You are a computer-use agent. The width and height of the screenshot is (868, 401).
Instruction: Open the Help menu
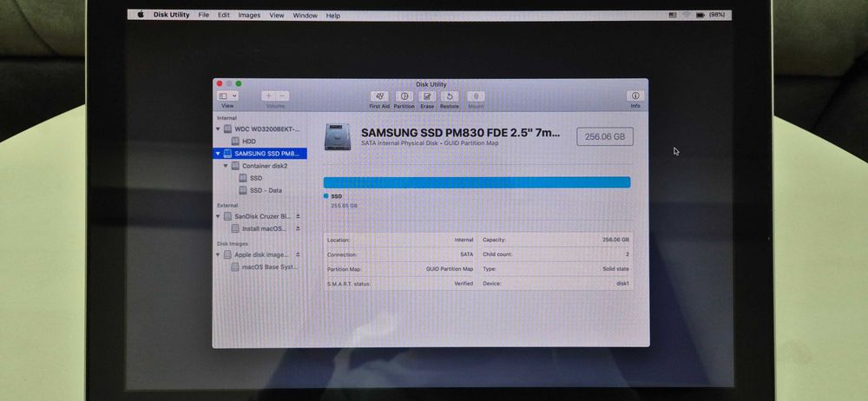333,16
